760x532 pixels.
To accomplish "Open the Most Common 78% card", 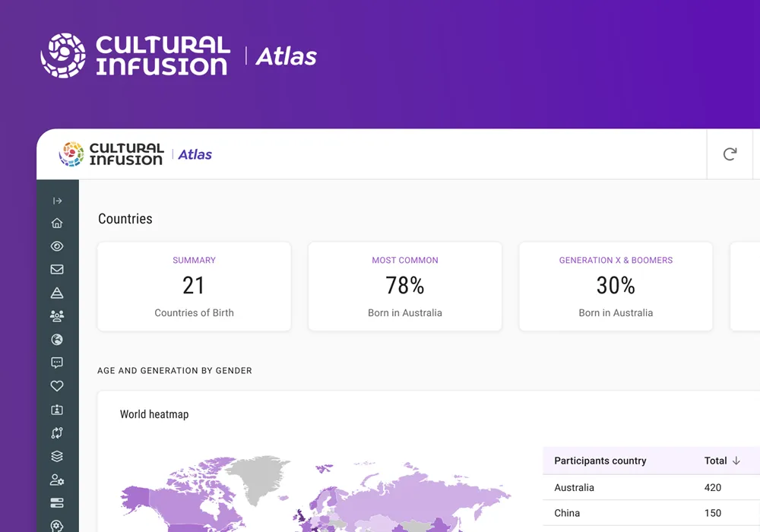I will click(x=405, y=287).
